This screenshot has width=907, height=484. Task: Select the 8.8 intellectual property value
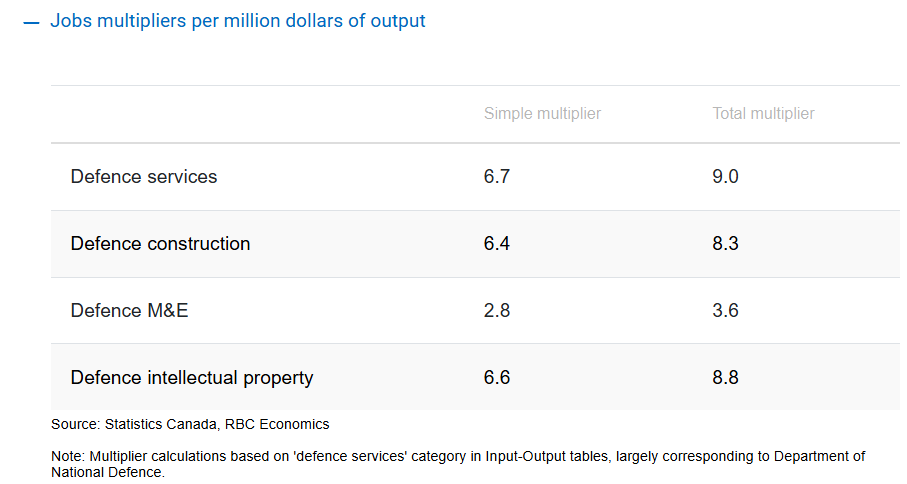[725, 378]
